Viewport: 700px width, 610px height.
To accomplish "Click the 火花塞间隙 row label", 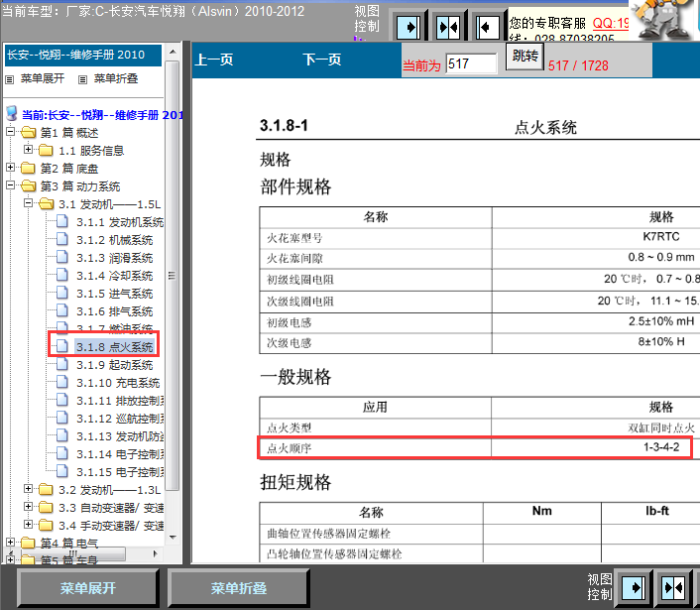I will coord(294,259).
